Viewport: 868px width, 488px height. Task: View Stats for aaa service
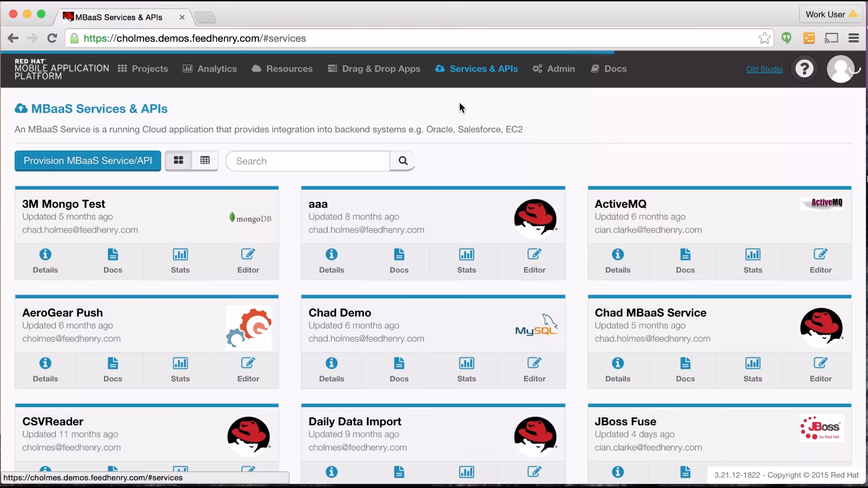[467, 262]
